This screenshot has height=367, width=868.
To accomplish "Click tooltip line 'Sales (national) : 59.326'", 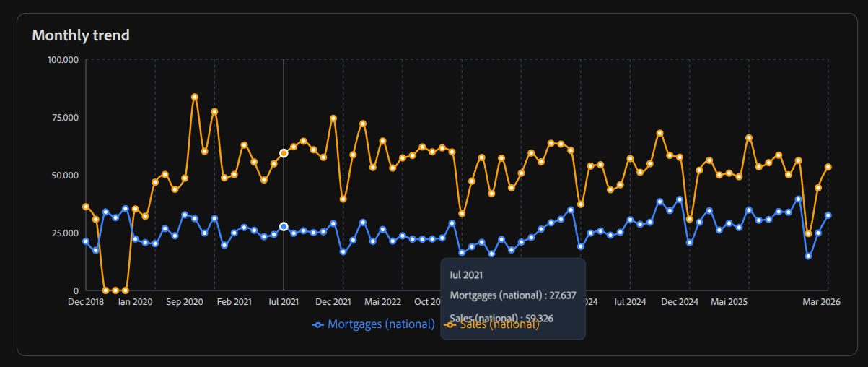I will (502, 318).
